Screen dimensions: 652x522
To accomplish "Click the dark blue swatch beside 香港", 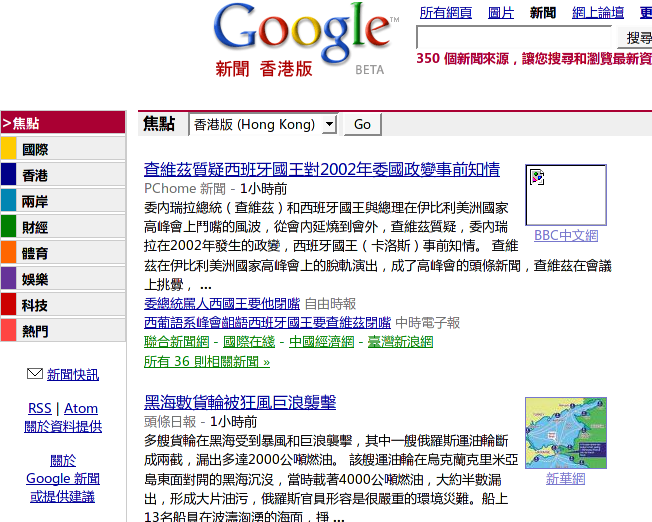I will [x=8, y=175].
